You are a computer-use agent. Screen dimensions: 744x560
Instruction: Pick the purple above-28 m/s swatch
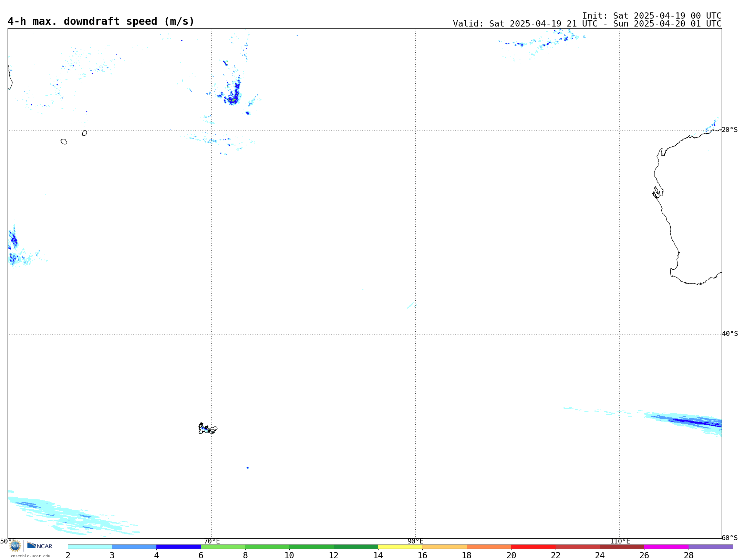coord(711,547)
